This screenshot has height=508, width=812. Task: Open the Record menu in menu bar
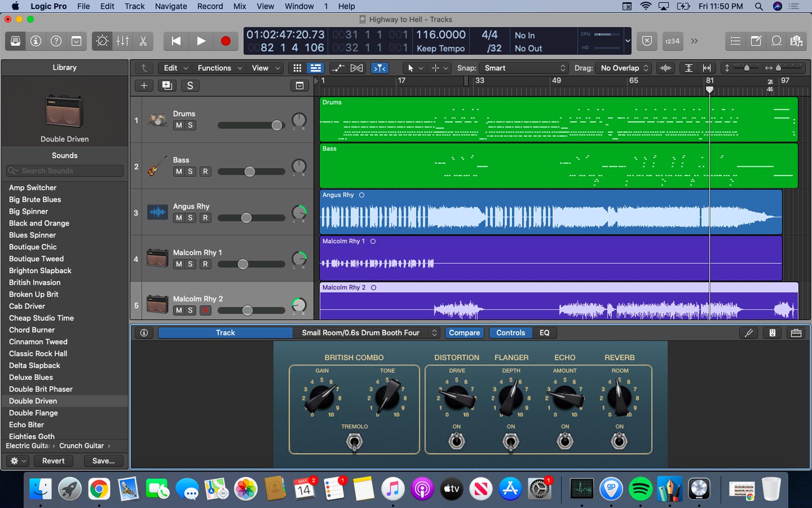pos(210,6)
